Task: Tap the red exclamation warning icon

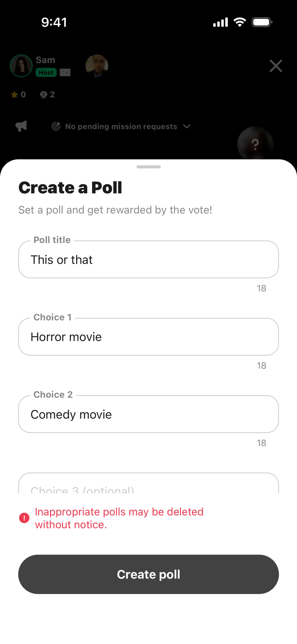Action: click(24, 518)
